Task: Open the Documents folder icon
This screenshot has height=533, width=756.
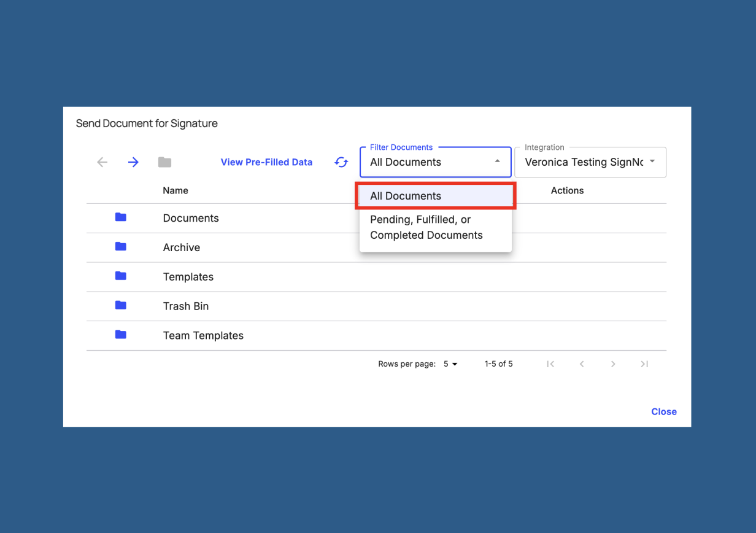Action: (x=121, y=217)
